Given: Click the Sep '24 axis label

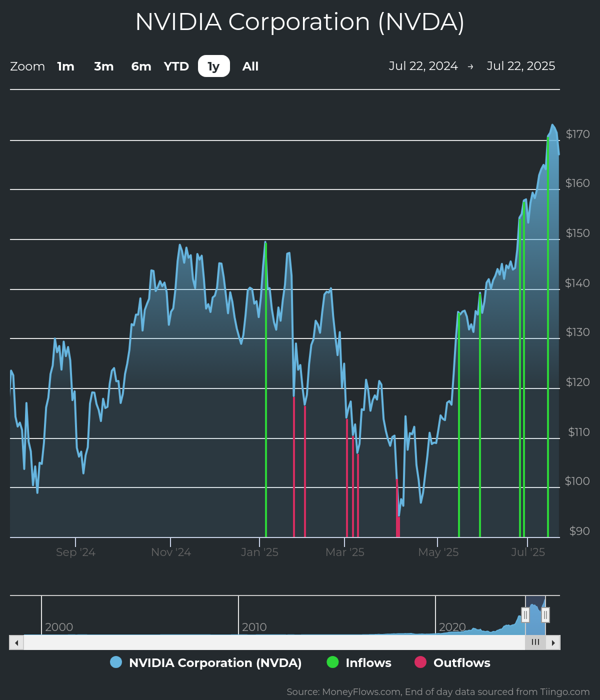Looking at the screenshot, I should 75,552.
